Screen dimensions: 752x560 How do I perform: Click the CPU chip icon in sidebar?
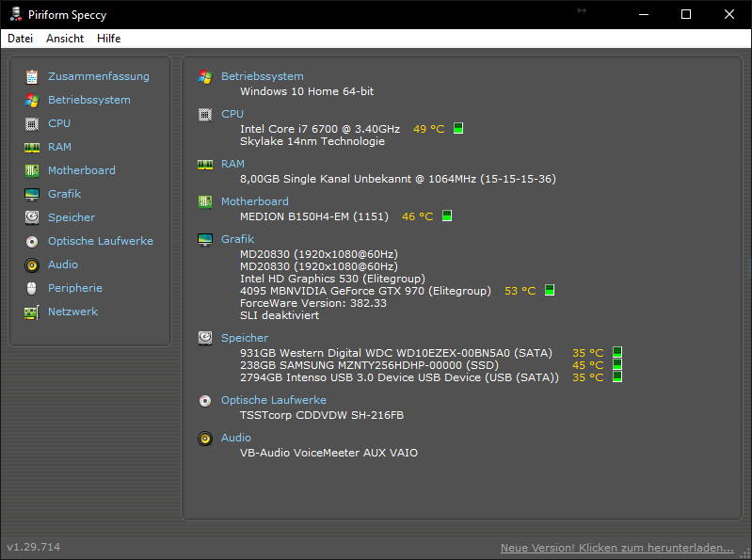(x=32, y=123)
